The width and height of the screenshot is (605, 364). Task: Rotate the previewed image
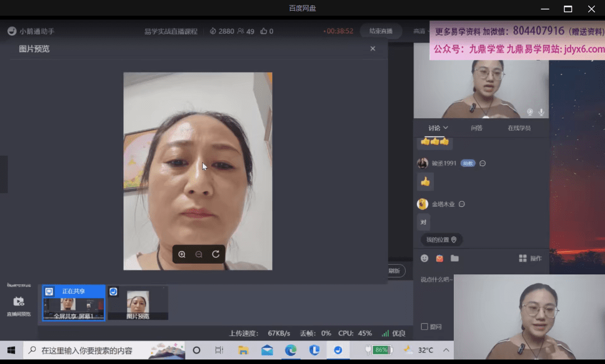[x=216, y=254]
